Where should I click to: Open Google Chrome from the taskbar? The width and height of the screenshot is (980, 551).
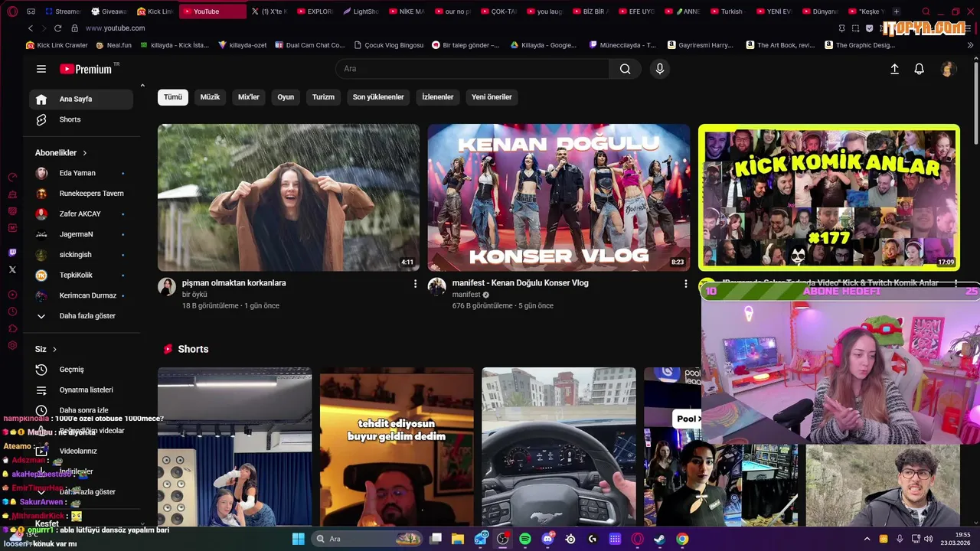click(x=682, y=539)
